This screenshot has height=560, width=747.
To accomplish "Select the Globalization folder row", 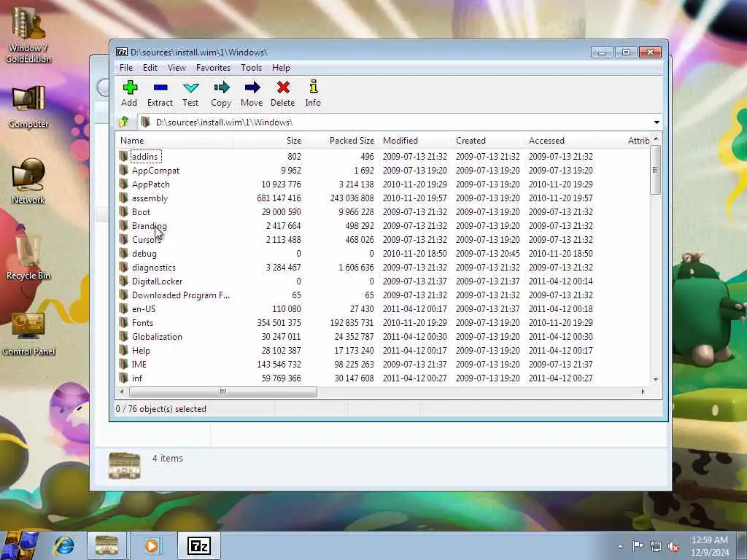I will [383, 336].
